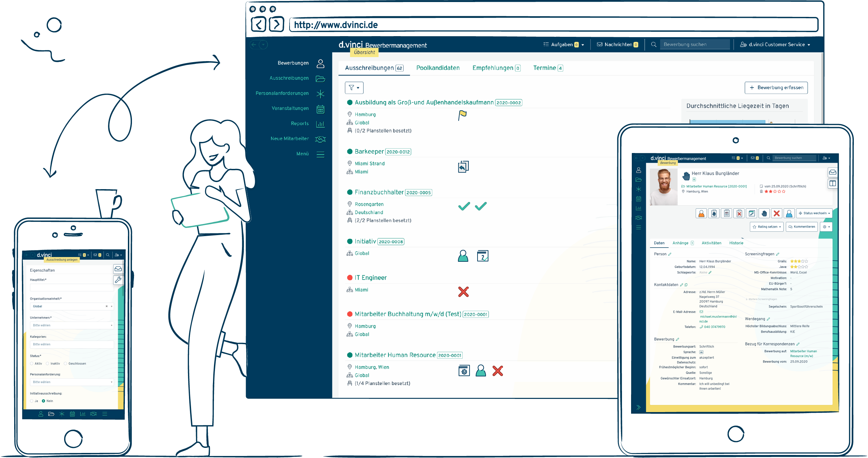Open the Status wechseln dropdown on tablet
The image size is (868, 458).
[815, 213]
